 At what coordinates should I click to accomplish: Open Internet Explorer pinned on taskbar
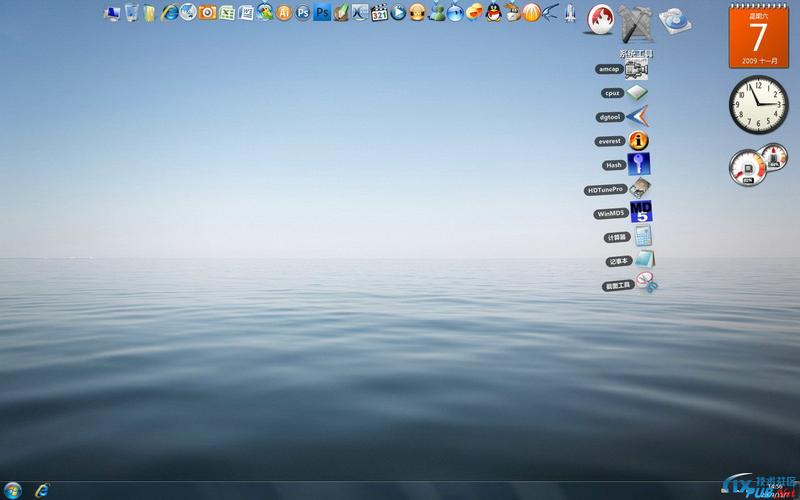click(x=42, y=490)
